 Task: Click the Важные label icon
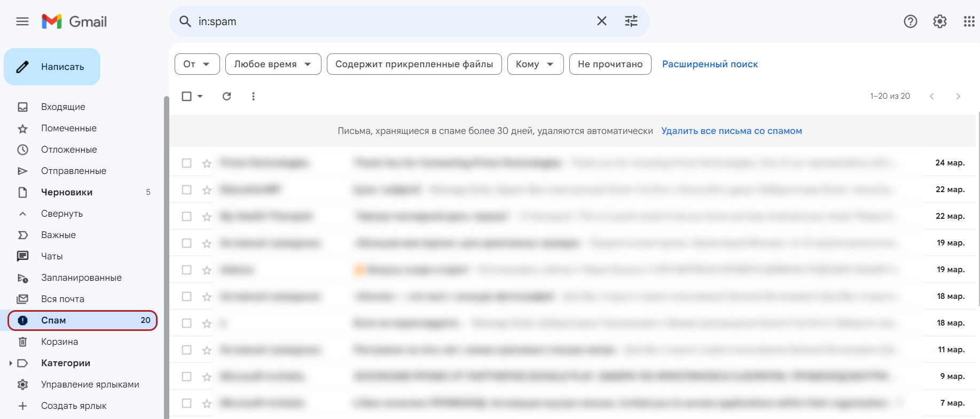22,235
